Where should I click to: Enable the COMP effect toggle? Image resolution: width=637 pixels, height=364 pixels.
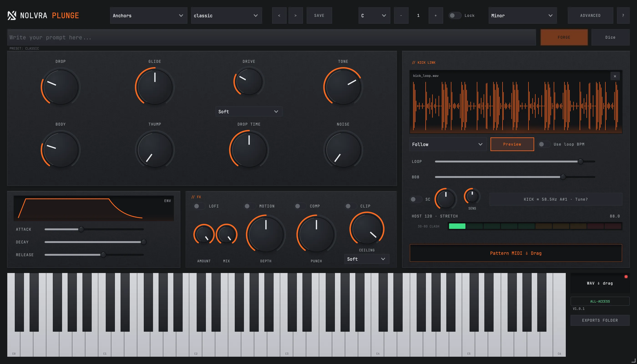300,206
